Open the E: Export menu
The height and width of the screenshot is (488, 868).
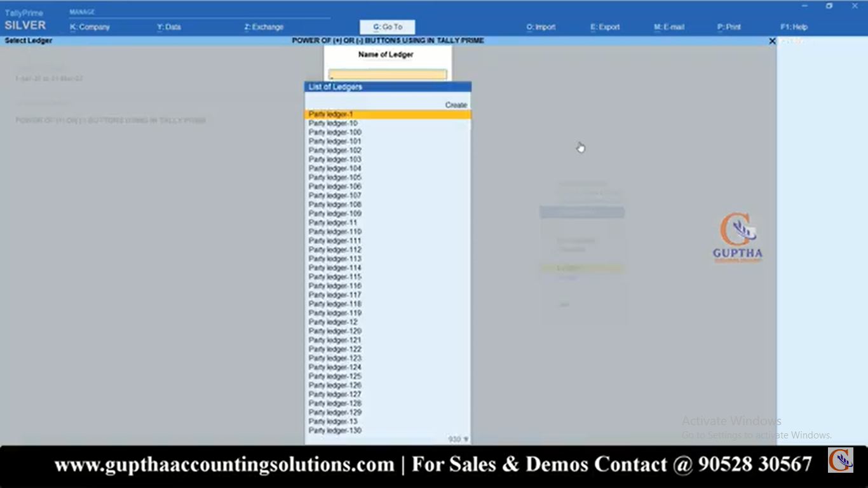coord(605,27)
